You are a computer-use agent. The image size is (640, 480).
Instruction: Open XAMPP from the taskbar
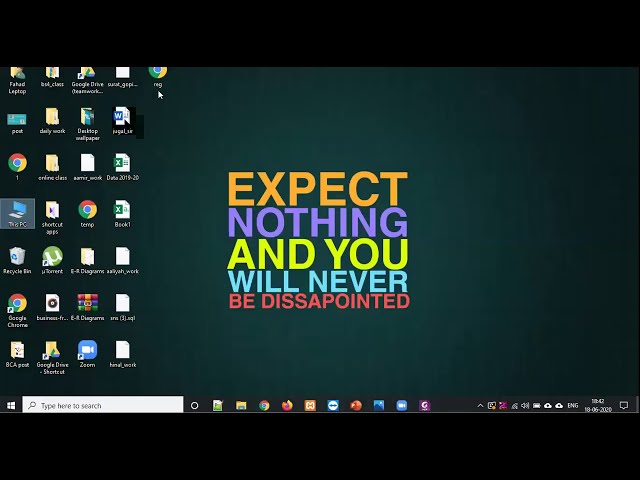point(310,405)
